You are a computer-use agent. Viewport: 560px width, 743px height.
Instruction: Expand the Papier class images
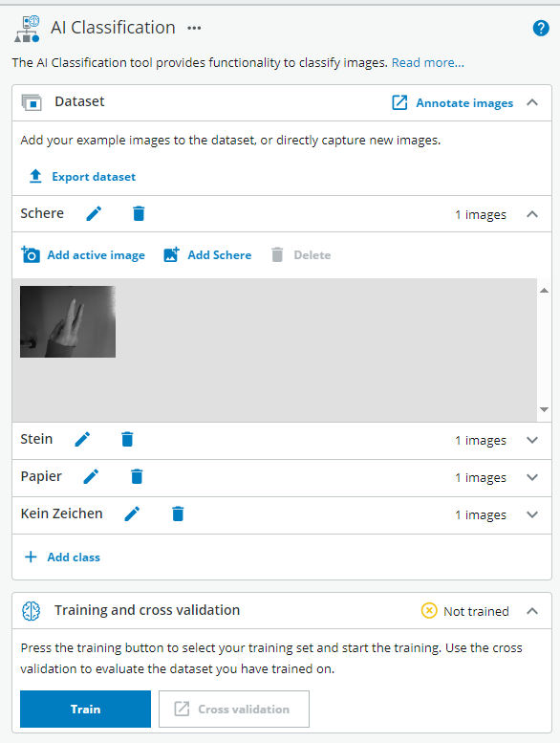[x=532, y=477]
